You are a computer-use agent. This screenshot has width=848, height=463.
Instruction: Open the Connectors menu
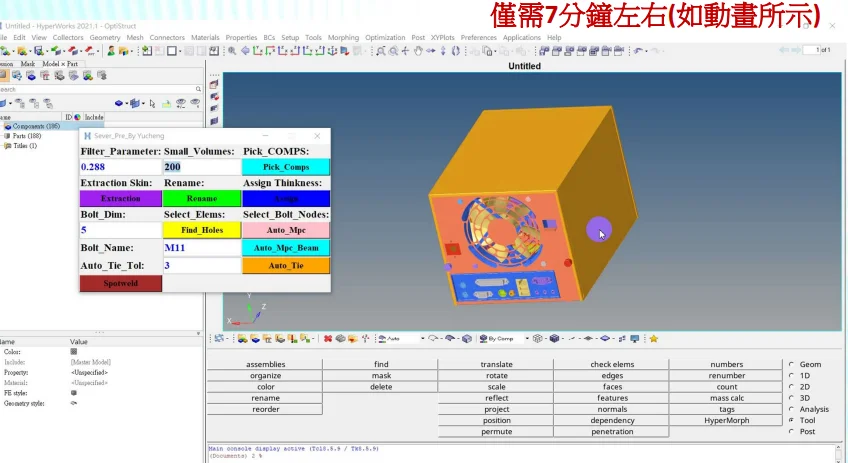167,37
